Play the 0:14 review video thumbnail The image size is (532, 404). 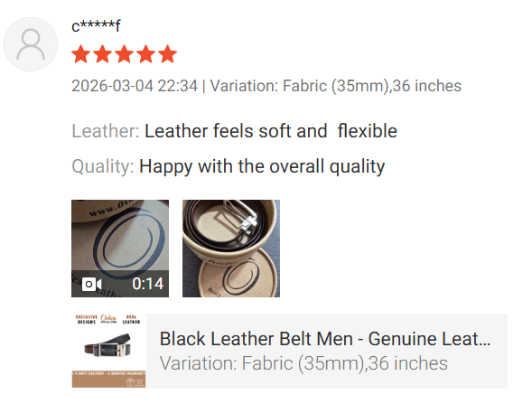point(120,249)
